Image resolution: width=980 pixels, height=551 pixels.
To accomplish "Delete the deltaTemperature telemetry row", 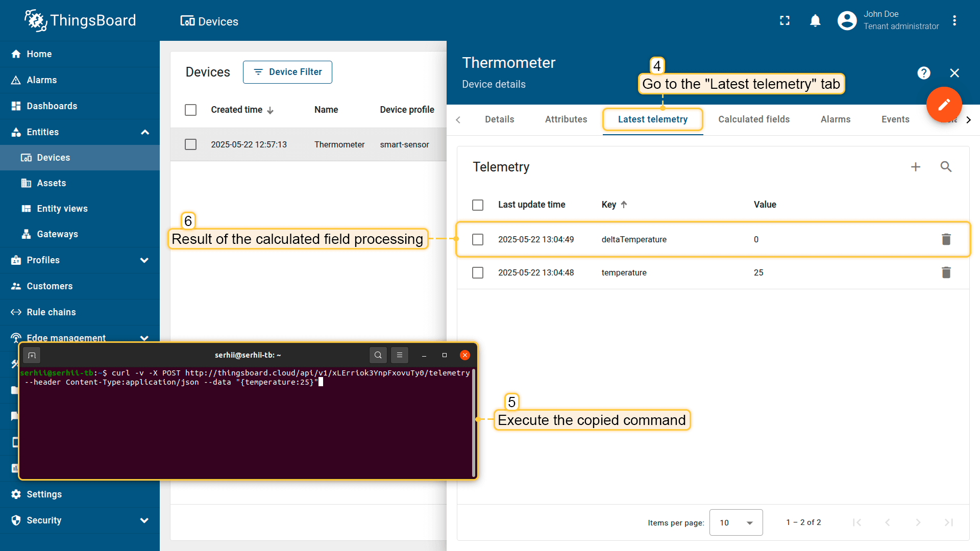I will [946, 239].
